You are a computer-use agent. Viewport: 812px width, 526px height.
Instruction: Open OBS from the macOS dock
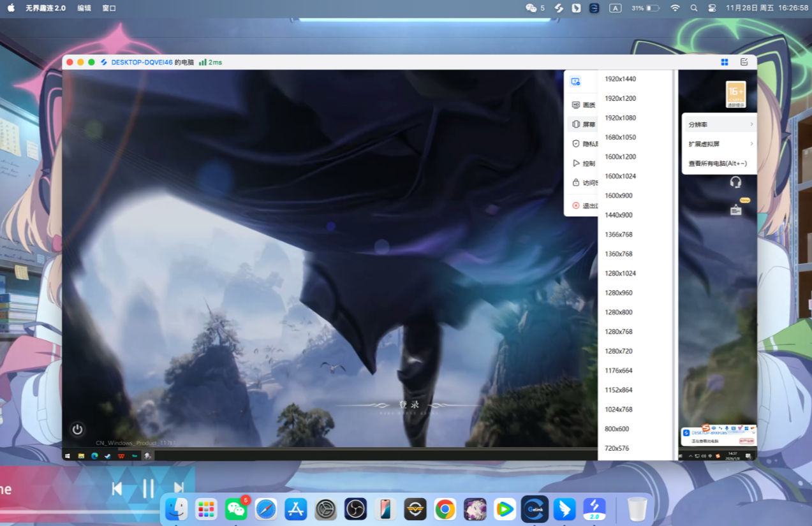pyautogui.click(x=355, y=509)
